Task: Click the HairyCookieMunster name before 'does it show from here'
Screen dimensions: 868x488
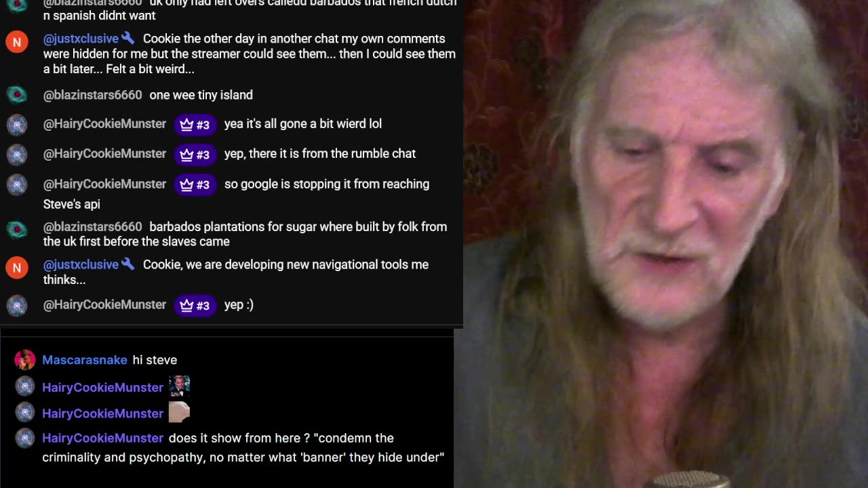Action: (x=102, y=438)
